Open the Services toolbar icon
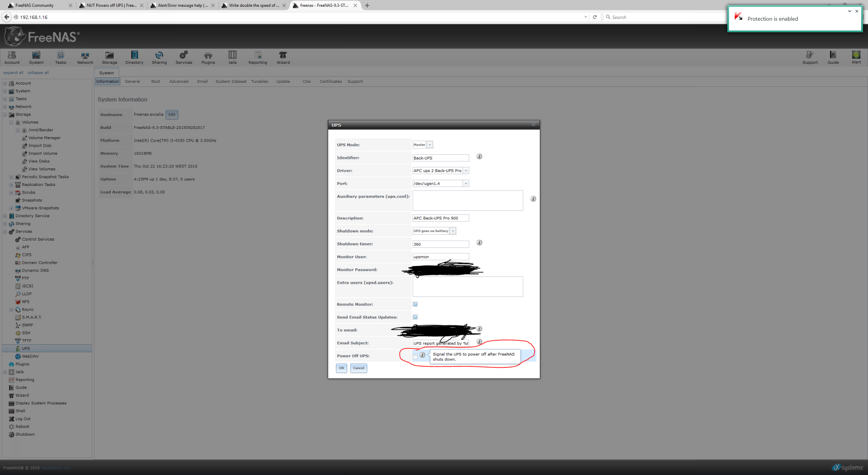 coord(184,57)
